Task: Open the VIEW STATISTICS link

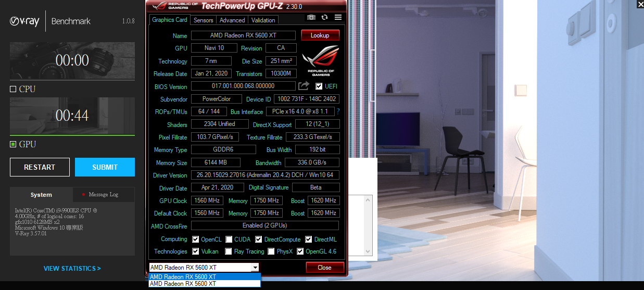Action: click(x=72, y=269)
